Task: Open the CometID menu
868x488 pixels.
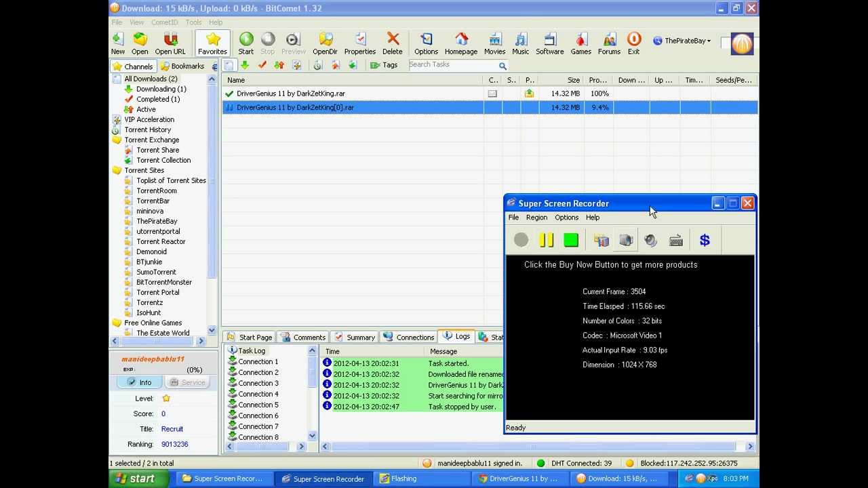Action: [x=165, y=22]
